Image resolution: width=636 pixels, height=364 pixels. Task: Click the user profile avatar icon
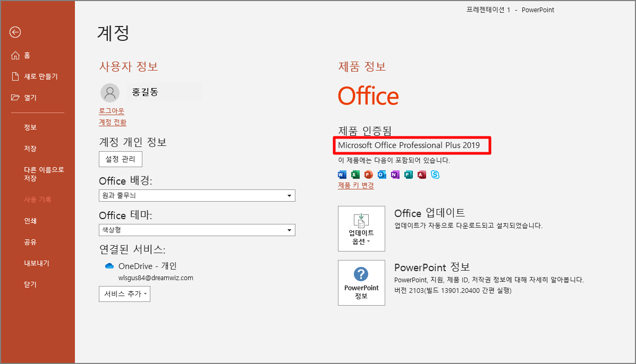pyautogui.click(x=110, y=93)
